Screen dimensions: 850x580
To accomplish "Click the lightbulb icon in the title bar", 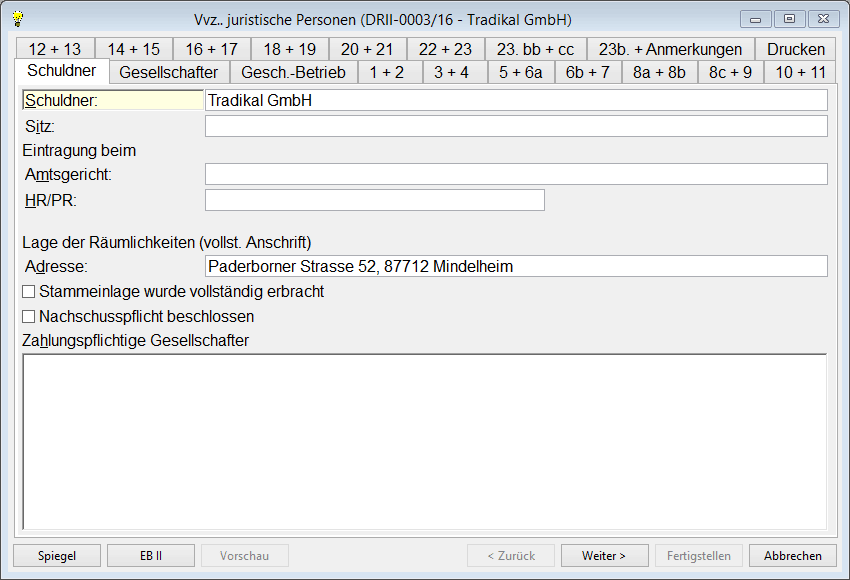I will coord(17,19).
